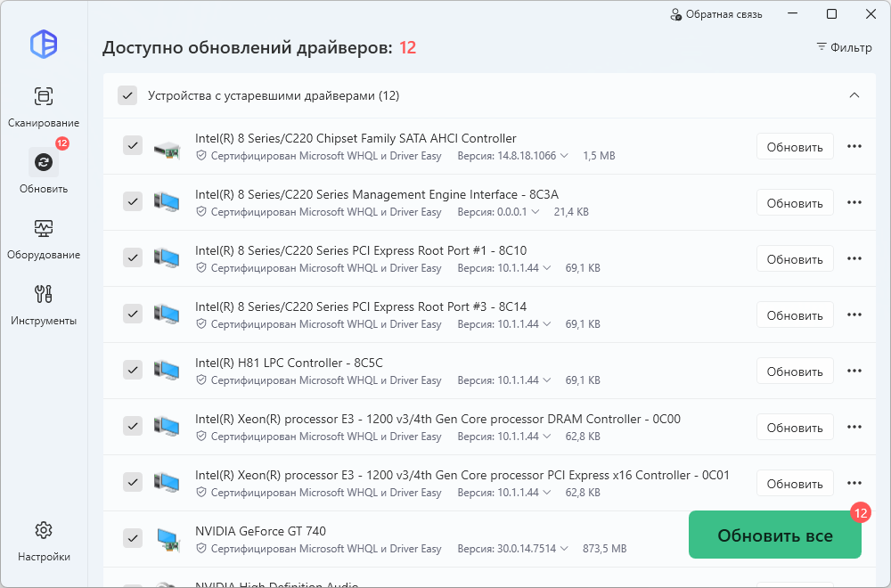Viewport: 891px width, 588px height.
Task: Uncheck PCI Express Root Port #1 checkbox
Action: 133,257
